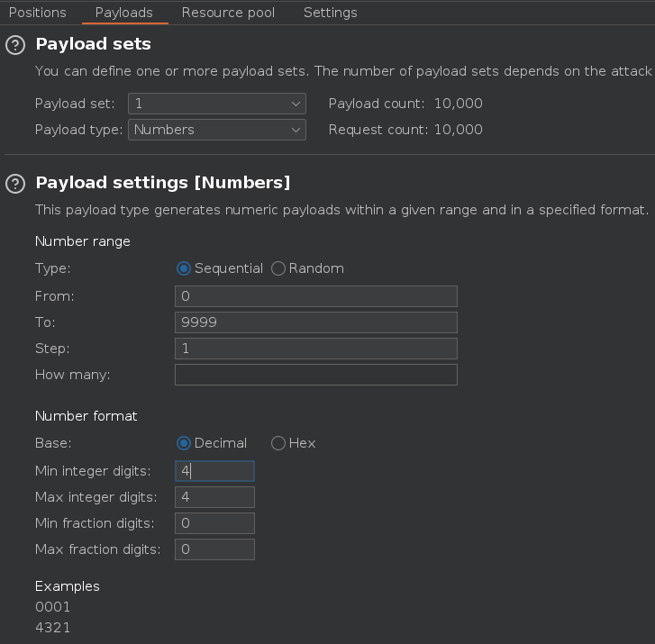Open the Payload set dropdown
655x644 pixels.
pos(216,104)
